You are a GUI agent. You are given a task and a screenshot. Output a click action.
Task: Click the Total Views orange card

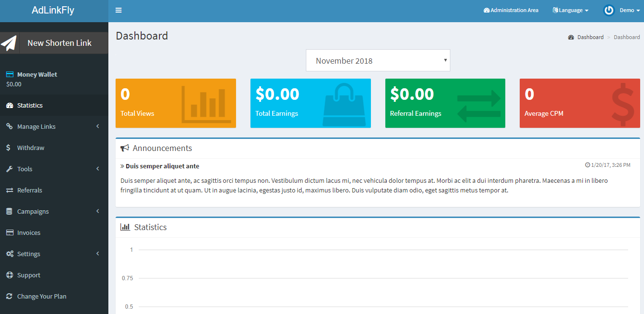pyautogui.click(x=176, y=103)
